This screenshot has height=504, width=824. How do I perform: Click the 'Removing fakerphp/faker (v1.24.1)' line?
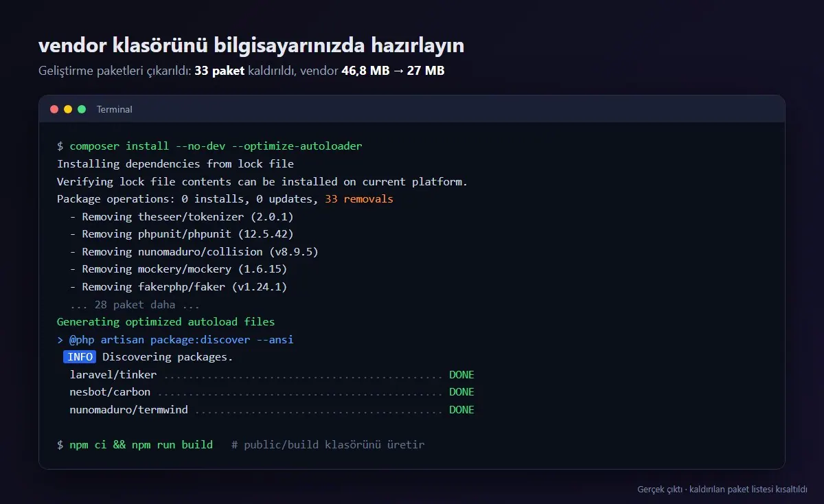179,287
